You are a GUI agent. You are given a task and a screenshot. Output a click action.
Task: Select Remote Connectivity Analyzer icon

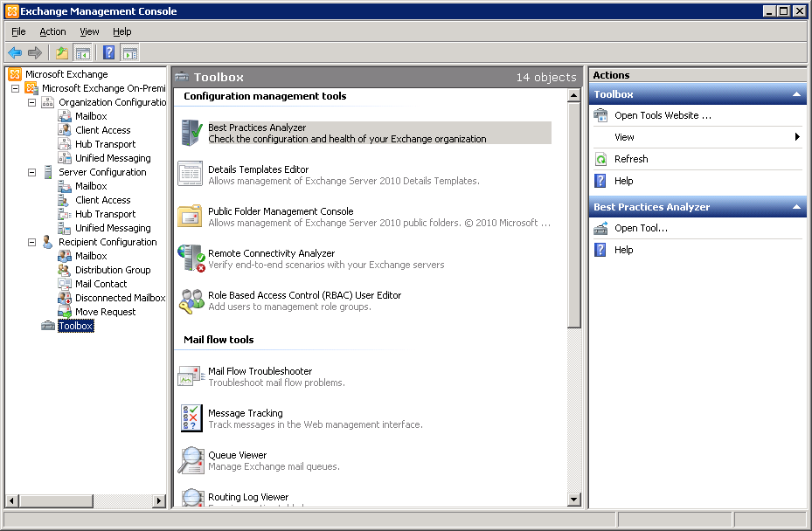[x=191, y=259]
